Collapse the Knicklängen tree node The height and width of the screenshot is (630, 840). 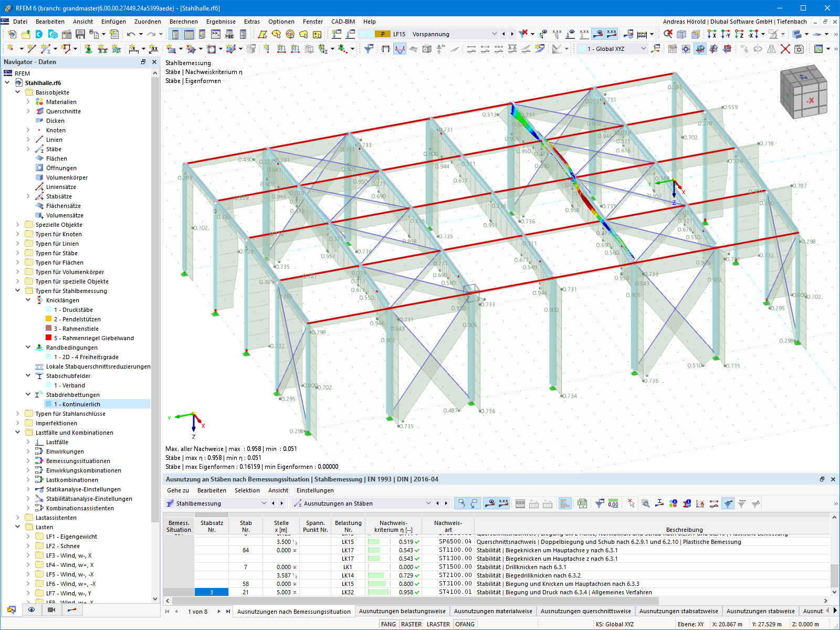pyautogui.click(x=28, y=300)
